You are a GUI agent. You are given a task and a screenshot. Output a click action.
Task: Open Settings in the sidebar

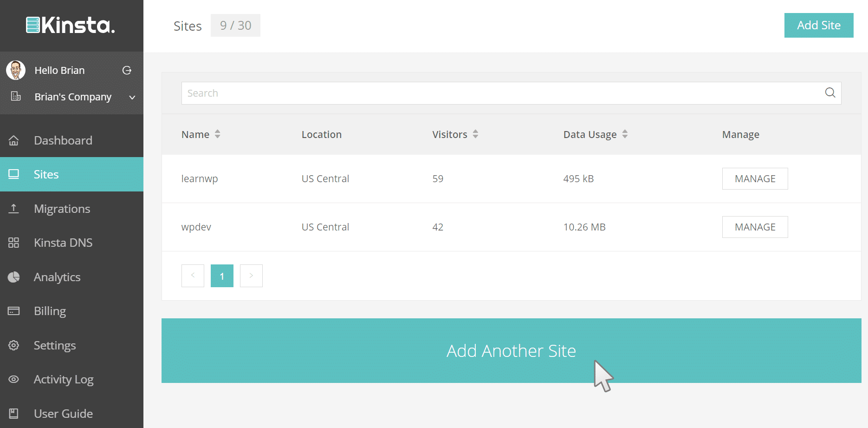tap(71, 345)
